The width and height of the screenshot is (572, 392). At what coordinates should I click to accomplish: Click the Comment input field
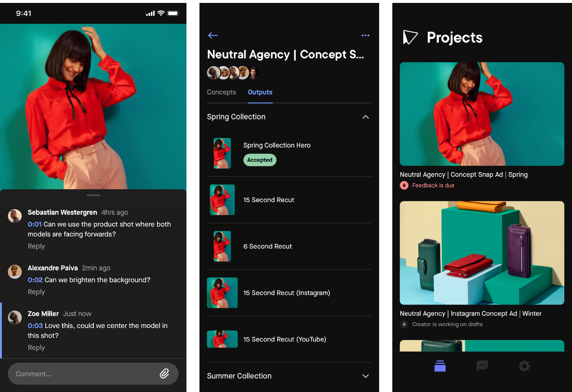click(x=93, y=374)
